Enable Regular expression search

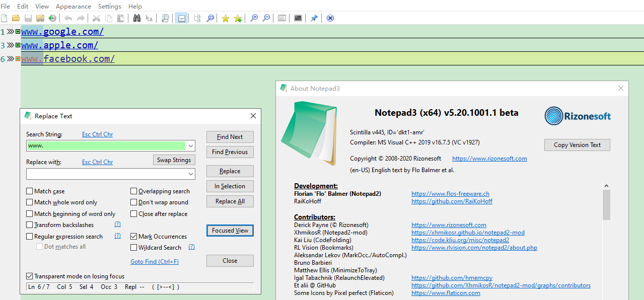pyautogui.click(x=30, y=237)
